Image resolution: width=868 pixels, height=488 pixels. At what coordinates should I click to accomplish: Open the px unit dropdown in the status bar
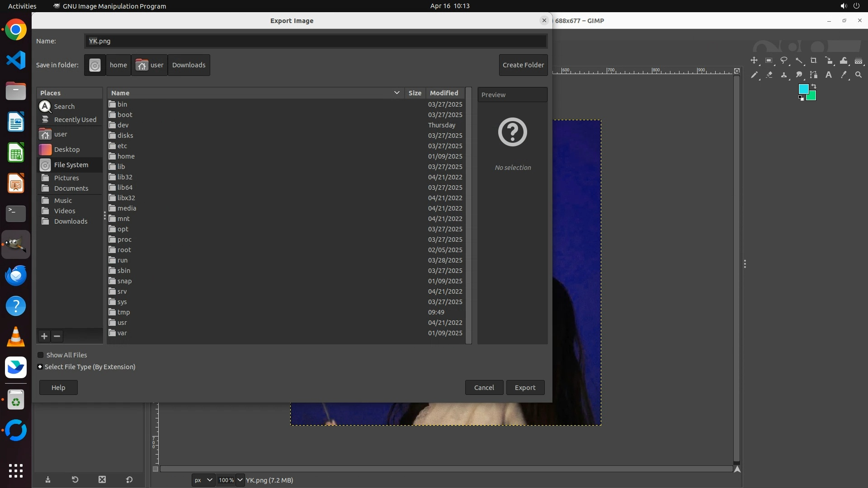[203, 480]
